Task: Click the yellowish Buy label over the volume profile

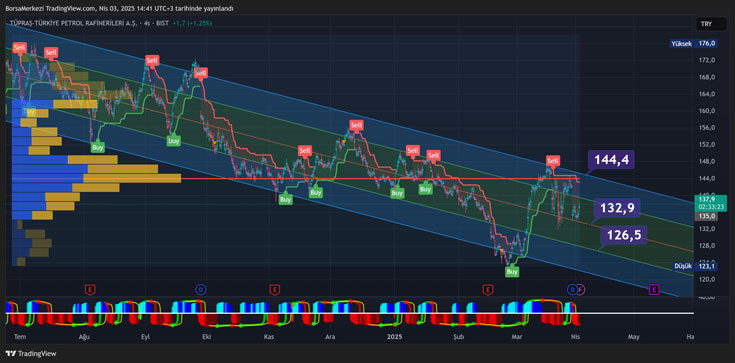Action: tap(30, 112)
